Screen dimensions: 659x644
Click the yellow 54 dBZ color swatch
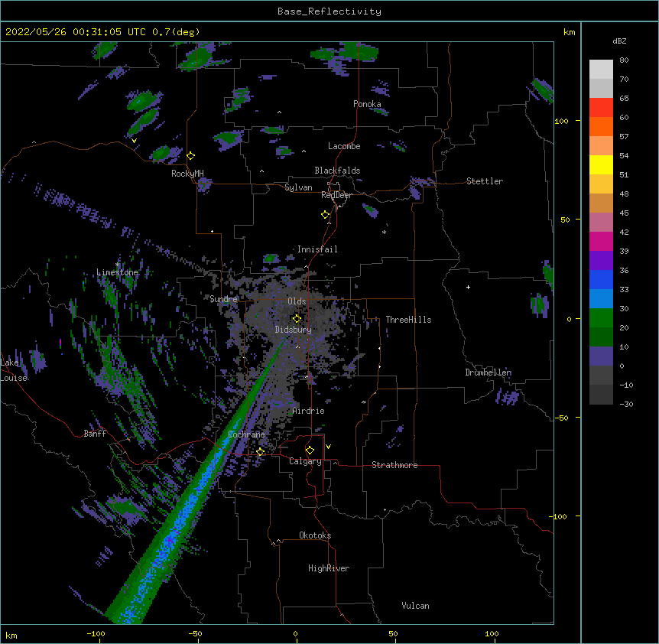click(601, 164)
